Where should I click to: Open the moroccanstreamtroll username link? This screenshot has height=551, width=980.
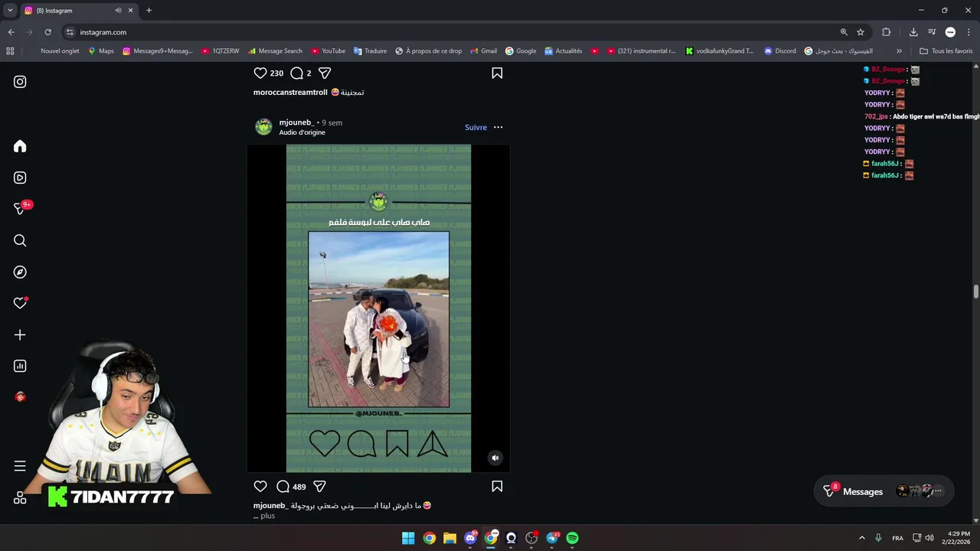pyautogui.click(x=290, y=92)
